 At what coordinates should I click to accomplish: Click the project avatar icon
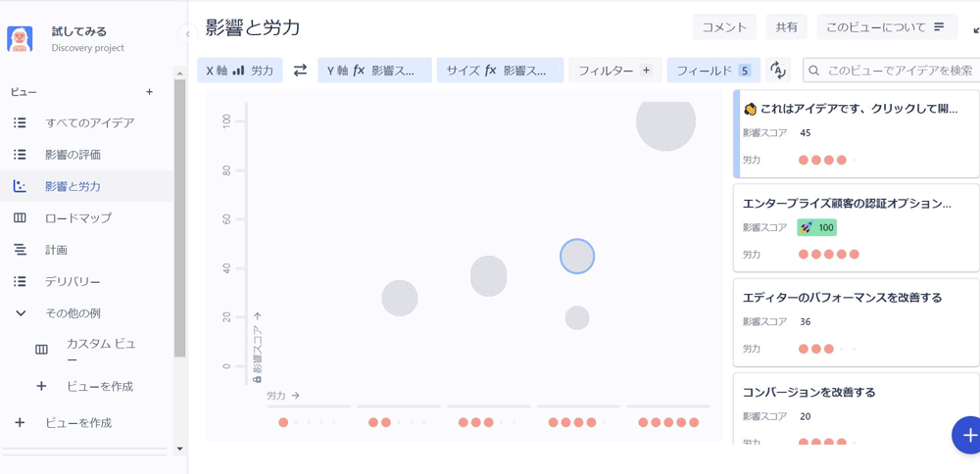pos(20,38)
